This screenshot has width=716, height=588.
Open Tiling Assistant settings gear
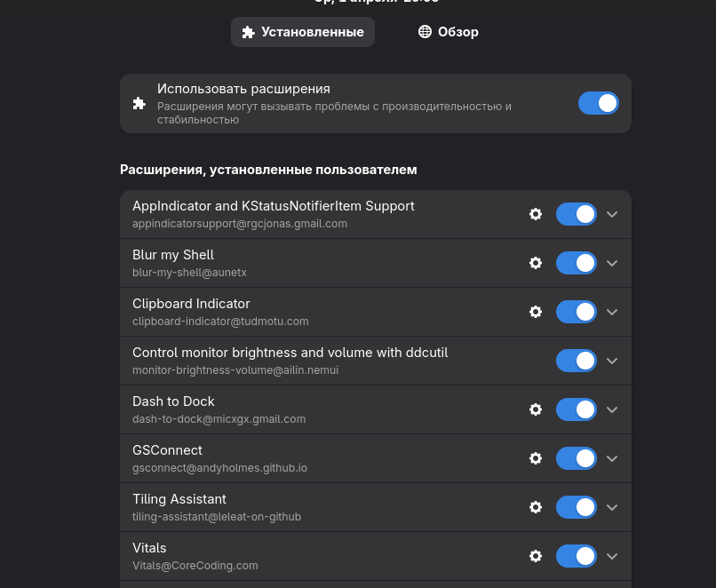[x=535, y=507]
